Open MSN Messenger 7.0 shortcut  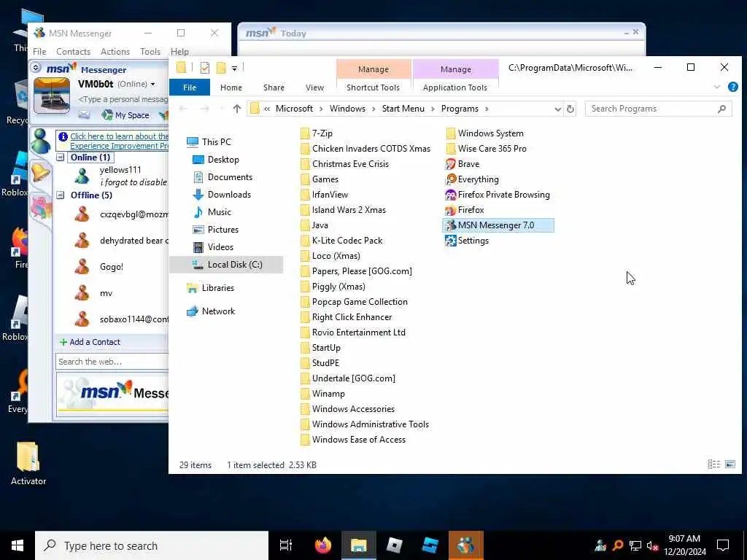498,225
